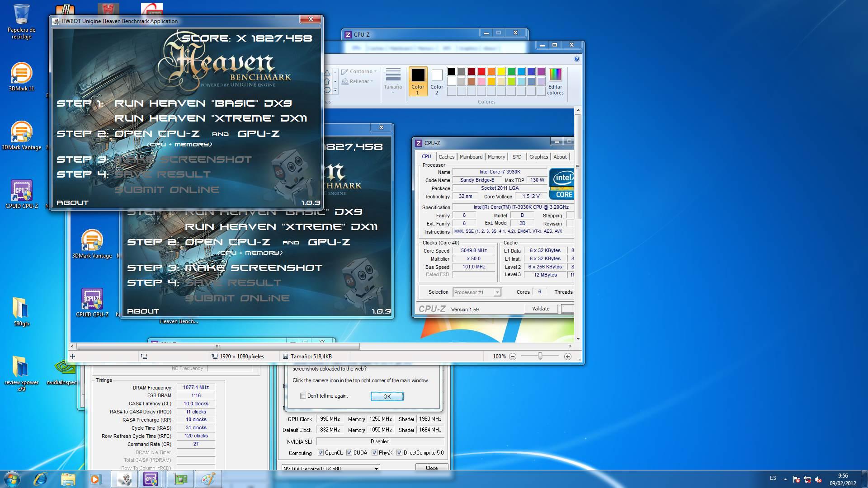Screen dimensions: 868x488
Task: Open the Processor #1 selection dropdown
Action: (476, 292)
